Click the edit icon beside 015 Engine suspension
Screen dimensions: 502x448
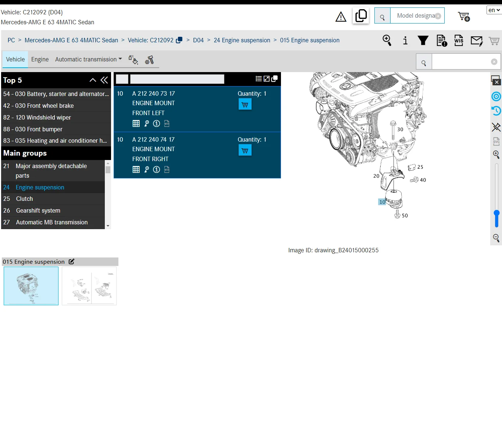(71, 262)
